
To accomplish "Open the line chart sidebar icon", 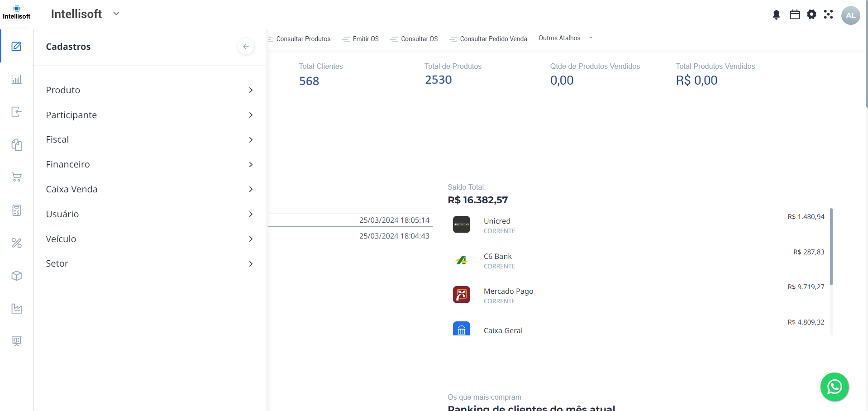I will 16,309.
